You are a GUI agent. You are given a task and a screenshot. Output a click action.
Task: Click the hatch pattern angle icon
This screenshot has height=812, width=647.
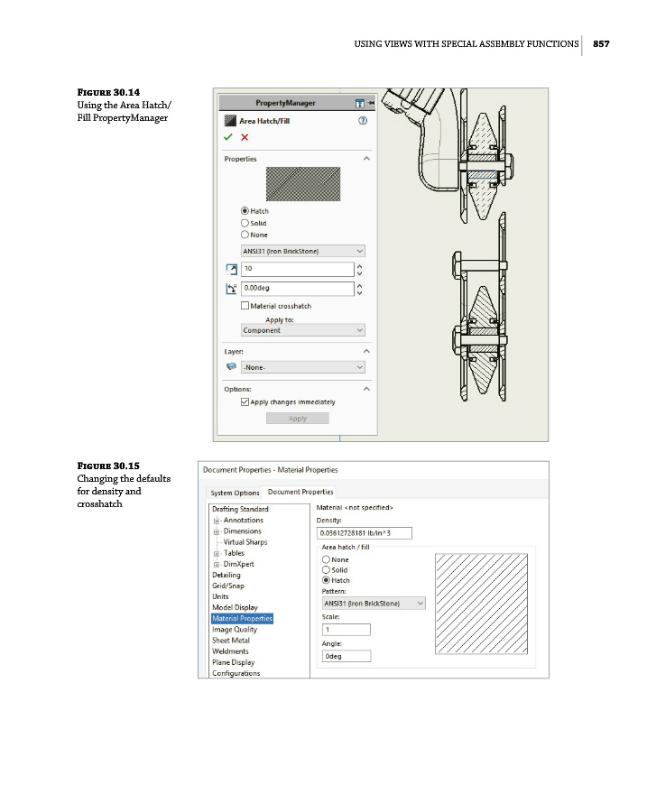click(231, 289)
